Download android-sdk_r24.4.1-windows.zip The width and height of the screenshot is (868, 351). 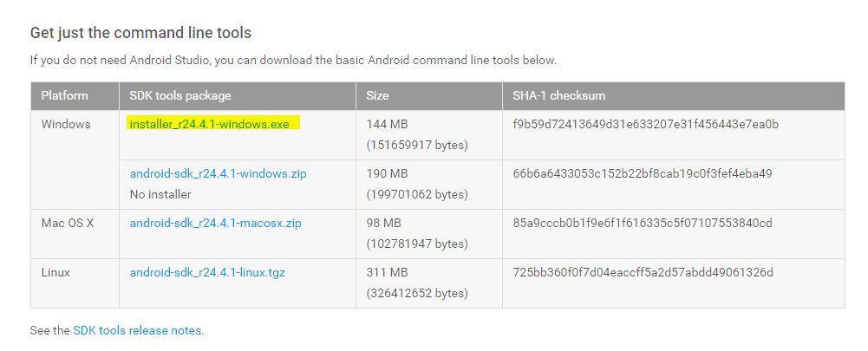click(219, 173)
